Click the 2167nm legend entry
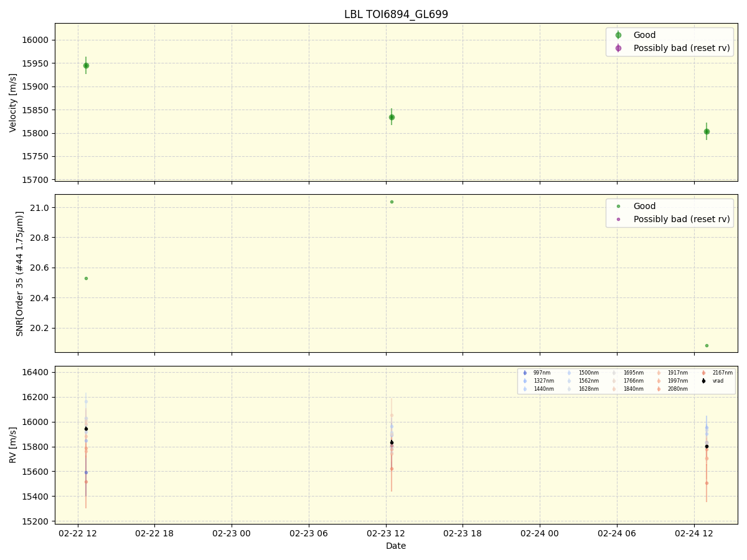Screen dimensions: 747x560 [723, 373]
